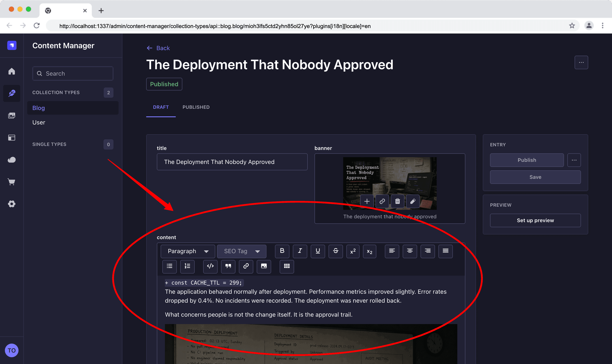Image resolution: width=612 pixels, height=364 pixels.
Task: Insert a code block
Action: [210, 266]
